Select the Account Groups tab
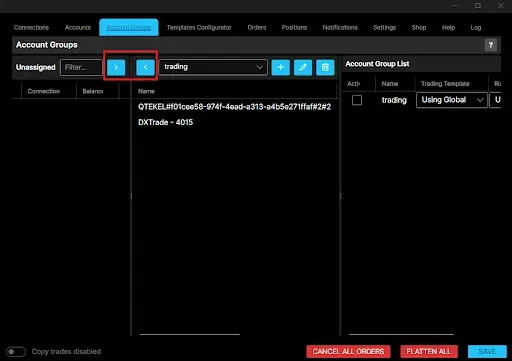The width and height of the screenshot is (512, 361). point(129,27)
